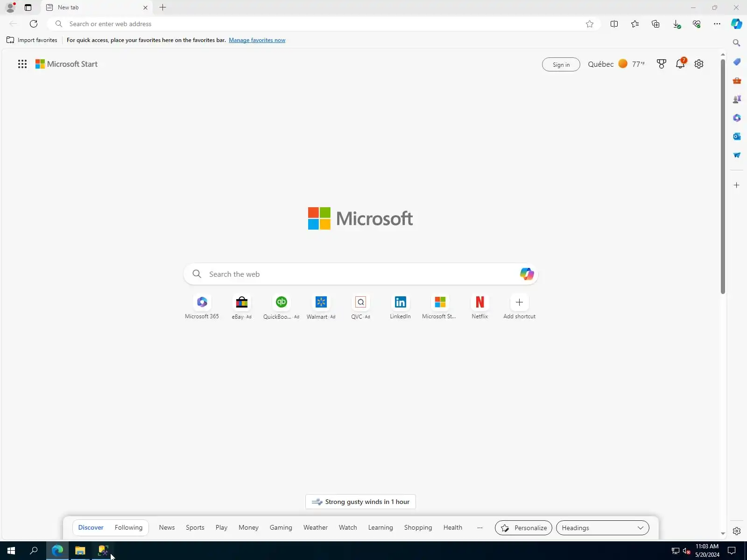Open the News feed category
Screen dimensions: 747x560
click(167, 528)
